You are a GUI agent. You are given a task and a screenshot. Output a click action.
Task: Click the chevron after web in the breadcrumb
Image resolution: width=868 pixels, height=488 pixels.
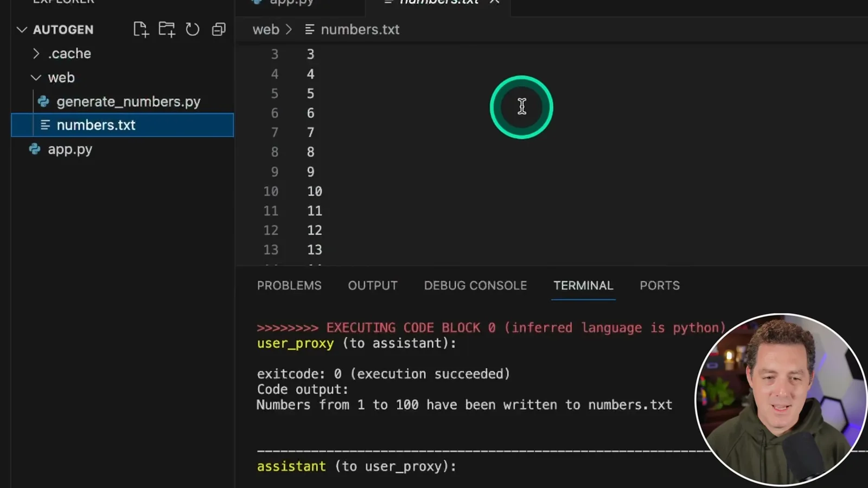point(289,29)
